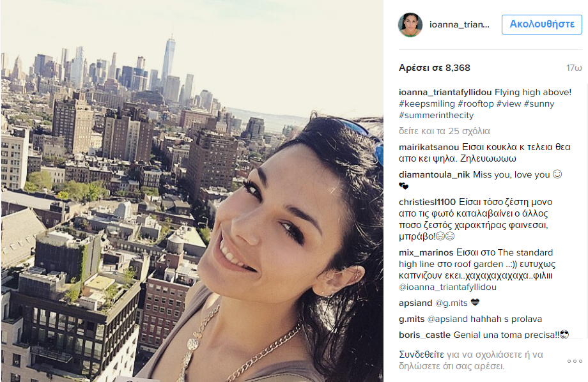Click the rooftop selfie photo
Screen dimensions: 588x382
(192, 191)
